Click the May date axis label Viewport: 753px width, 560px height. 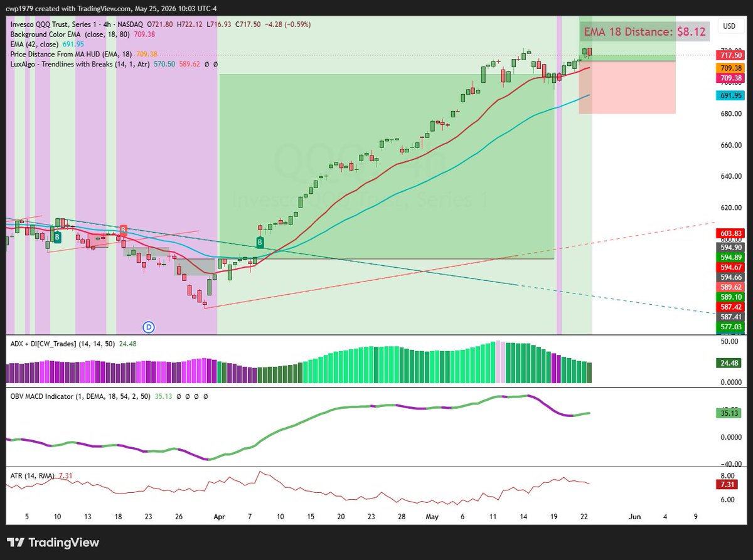432,517
